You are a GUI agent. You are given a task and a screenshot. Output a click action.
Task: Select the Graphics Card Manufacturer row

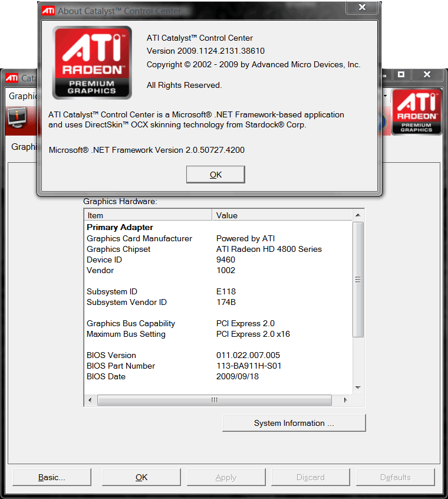coord(218,238)
